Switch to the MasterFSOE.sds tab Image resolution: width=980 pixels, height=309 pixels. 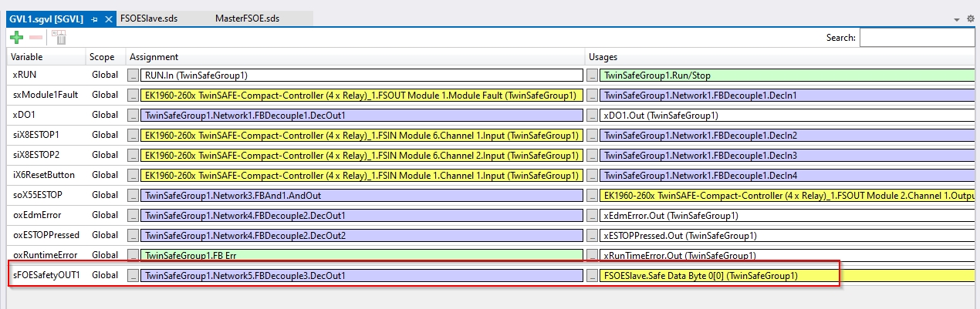[x=247, y=18]
